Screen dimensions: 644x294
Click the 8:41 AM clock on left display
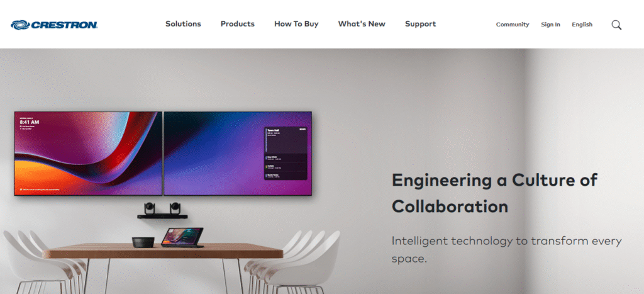click(x=29, y=122)
